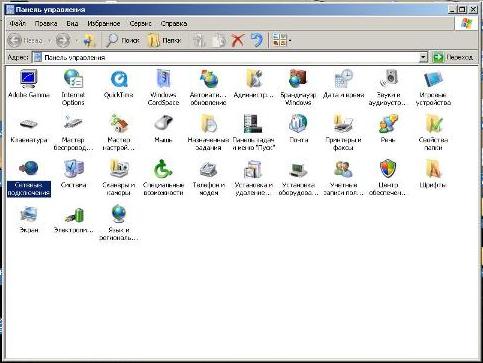The image size is (483, 363).
Task: Open the Back button history dropdown arrow
Action: point(49,41)
